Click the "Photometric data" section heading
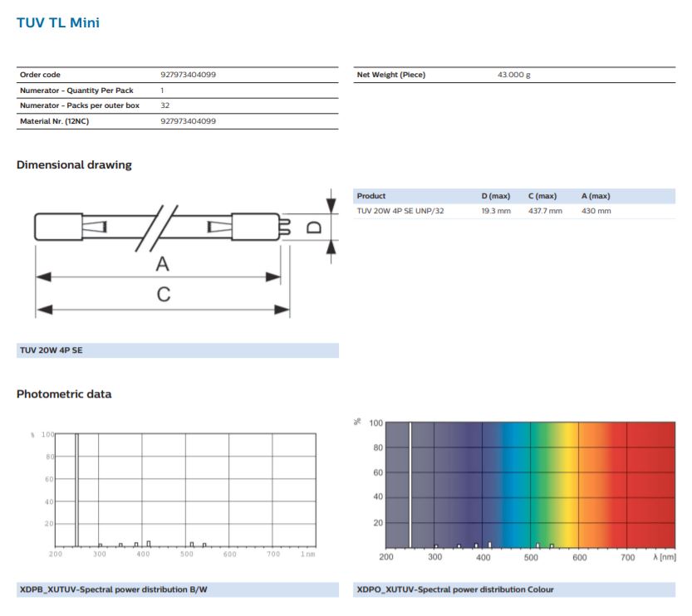Screen dimensions: 692x616 (64, 394)
